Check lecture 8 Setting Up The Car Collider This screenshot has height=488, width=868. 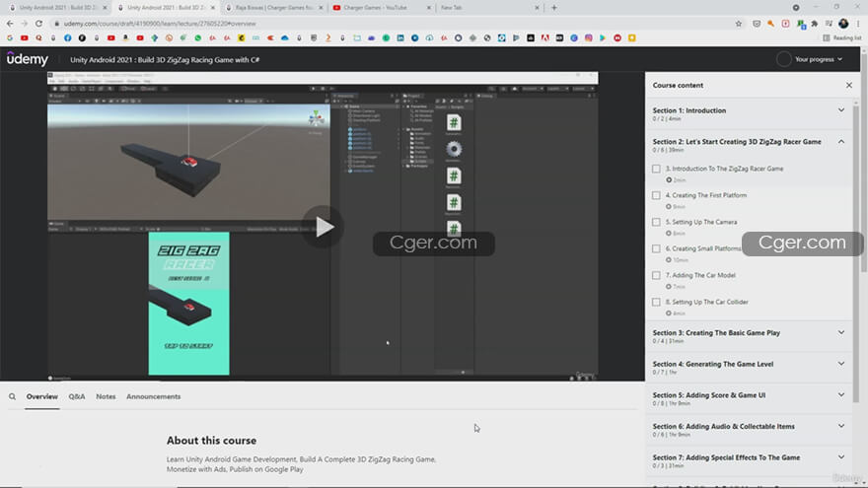[x=656, y=302]
